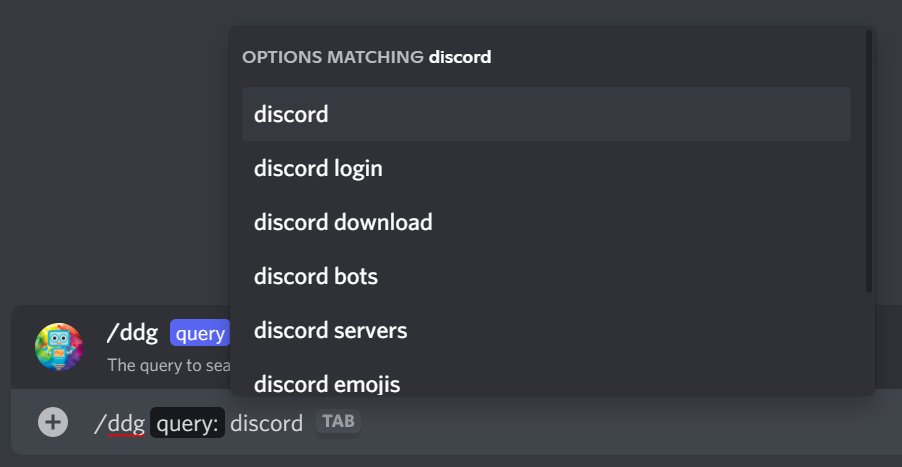Image resolution: width=902 pixels, height=467 pixels.
Task: Click the "query:" pill in message input
Action: click(x=187, y=423)
